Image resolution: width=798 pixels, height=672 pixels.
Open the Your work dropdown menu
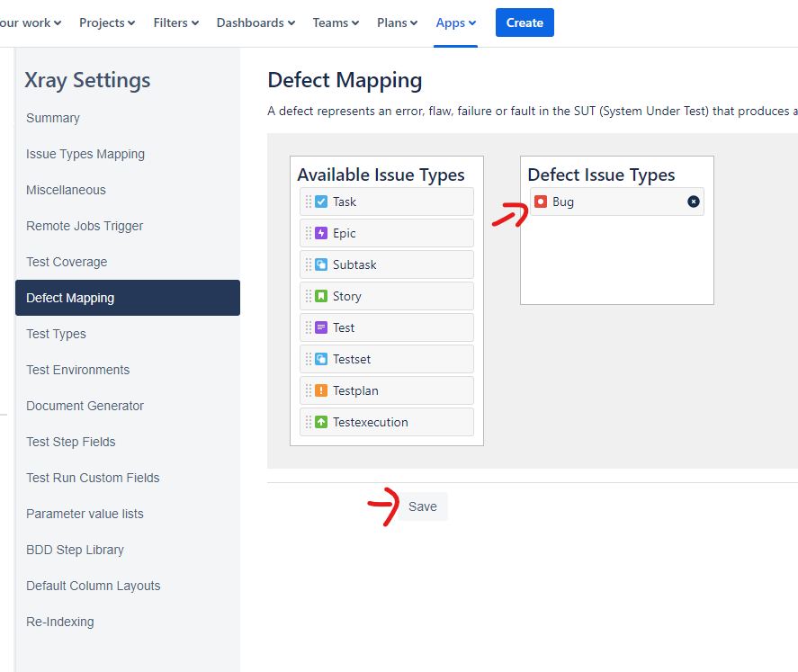pyautogui.click(x=31, y=22)
